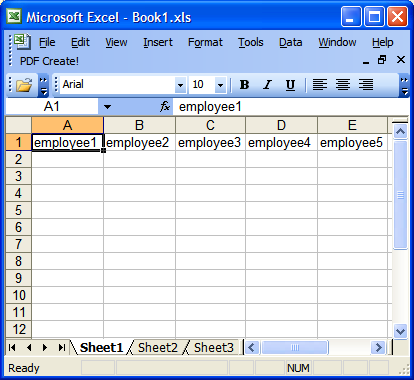414x380 pixels.
Task: Select row 8 header
Action: (x=19, y=261)
